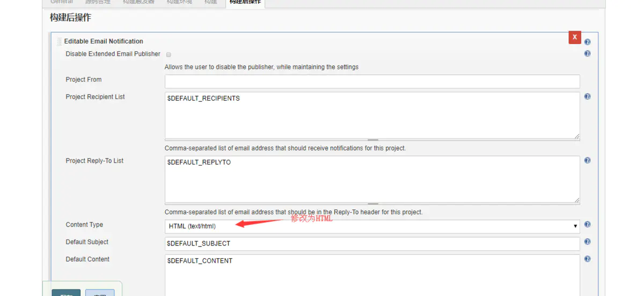Tick the Disable Extended Email Publisher checkbox
This screenshot has height=296, width=644.
click(169, 54)
